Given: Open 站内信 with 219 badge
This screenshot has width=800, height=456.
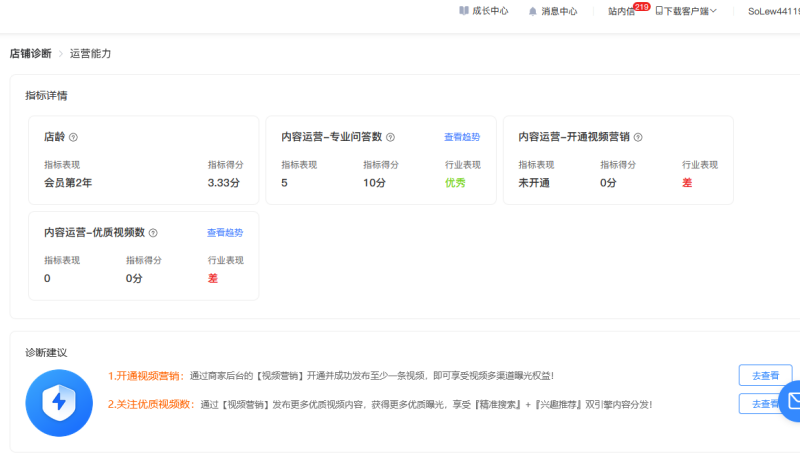Looking at the screenshot, I should 621,11.
